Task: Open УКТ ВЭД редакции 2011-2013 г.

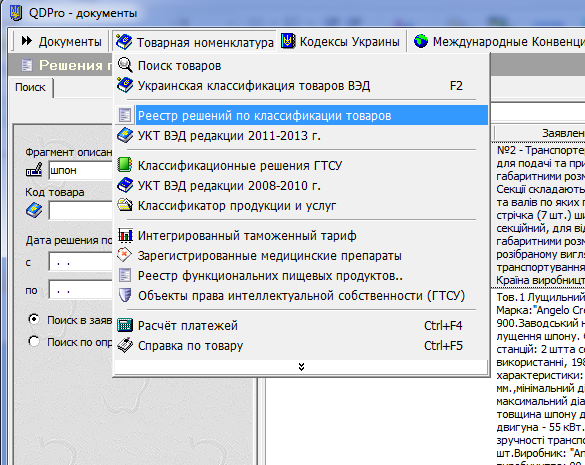Action: click(x=301, y=135)
